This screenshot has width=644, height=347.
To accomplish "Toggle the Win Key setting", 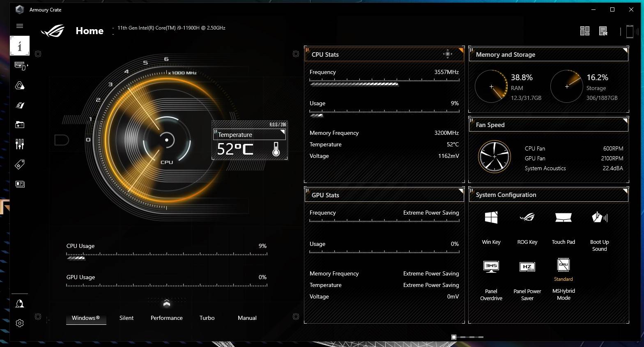I will 491,218.
